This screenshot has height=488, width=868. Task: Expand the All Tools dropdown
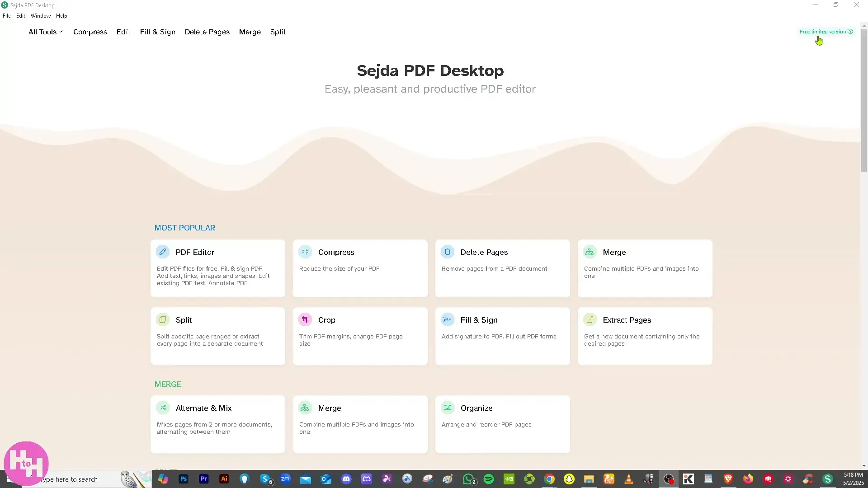point(45,32)
